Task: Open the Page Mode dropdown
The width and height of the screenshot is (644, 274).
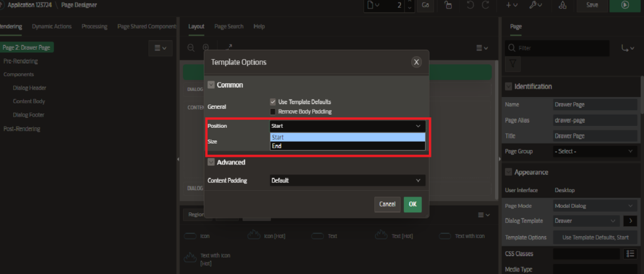Action: 594,206
